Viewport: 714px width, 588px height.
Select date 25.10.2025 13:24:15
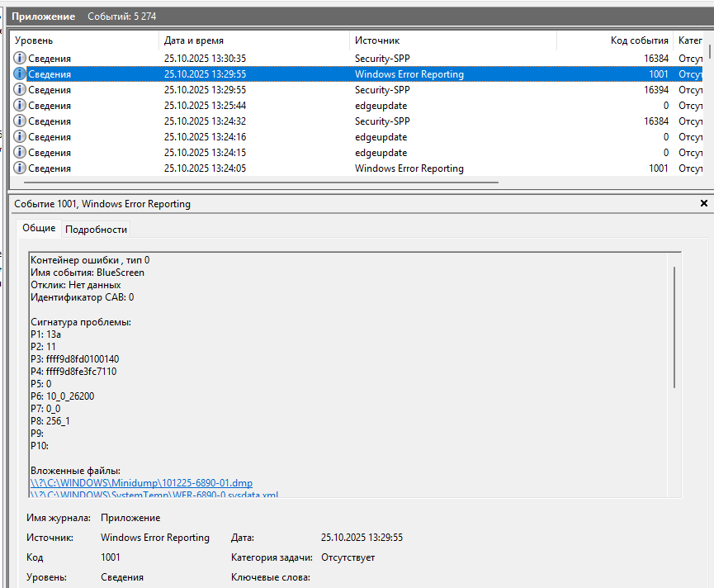[205, 153]
